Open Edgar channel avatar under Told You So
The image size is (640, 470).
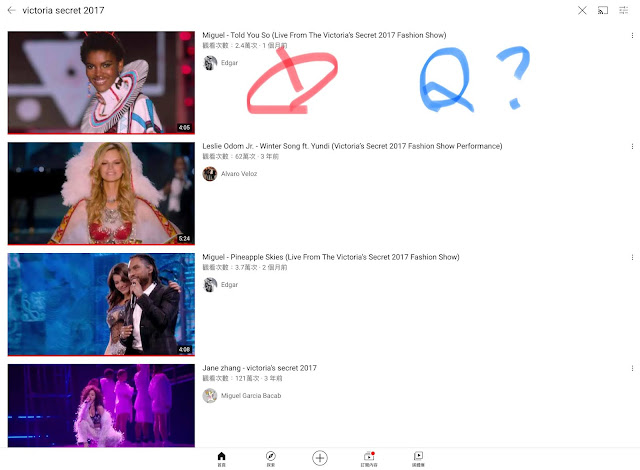[210, 63]
